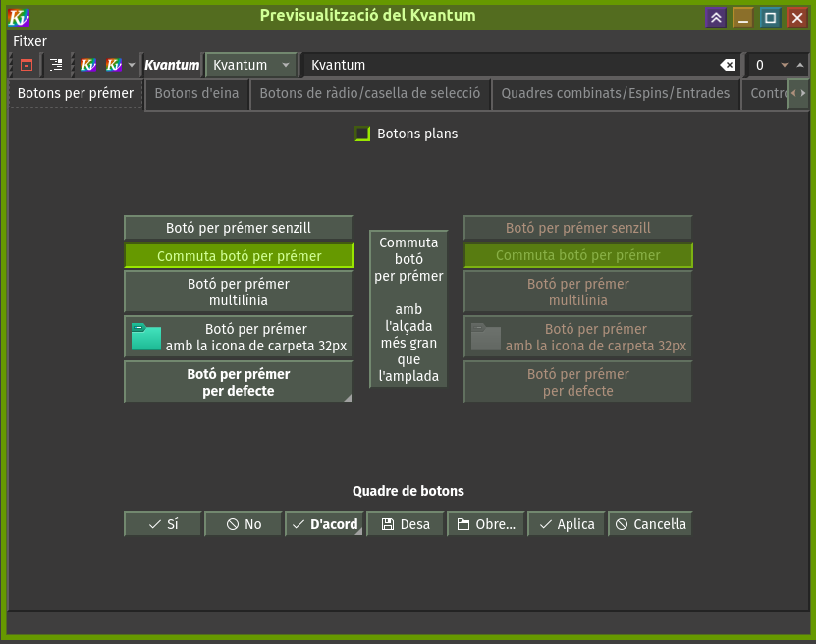The height and width of the screenshot is (644, 816).
Task: Close the Kvantum preview window
Action: tap(797, 18)
